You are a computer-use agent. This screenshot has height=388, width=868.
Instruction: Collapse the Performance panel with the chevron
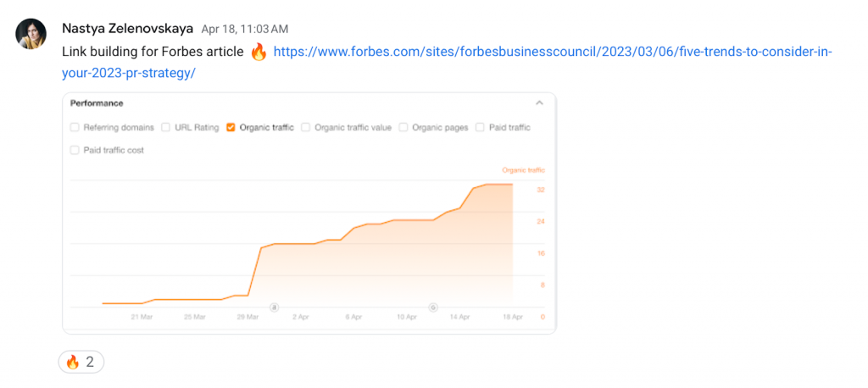click(x=539, y=103)
